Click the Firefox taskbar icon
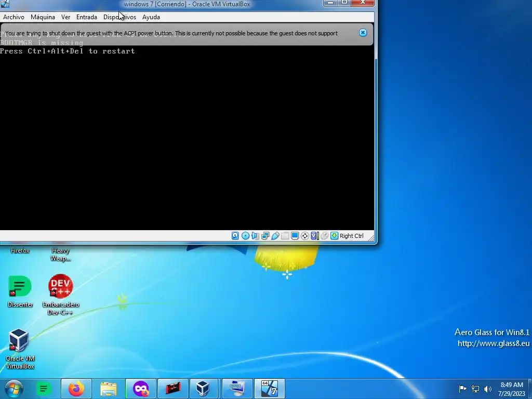The image size is (532, 399). pos(76,389)
